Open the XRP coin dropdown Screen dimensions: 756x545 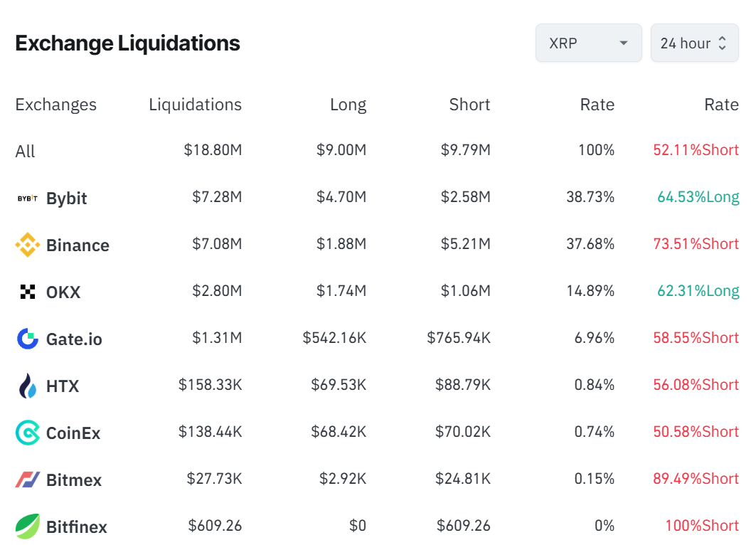588,43
